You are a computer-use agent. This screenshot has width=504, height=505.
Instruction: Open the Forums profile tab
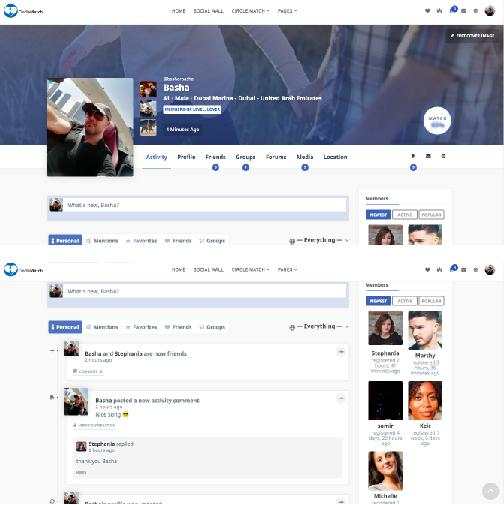(x=276, y=157)
